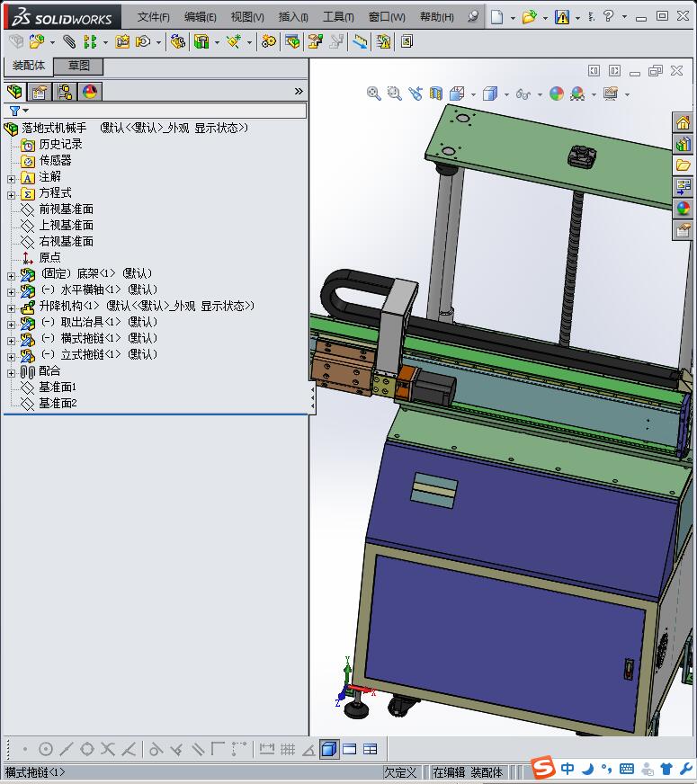This screenshot has width=697, height=784.
Task: Open the Display Style dropdown arrow
Action: click(x=506, y=94)
